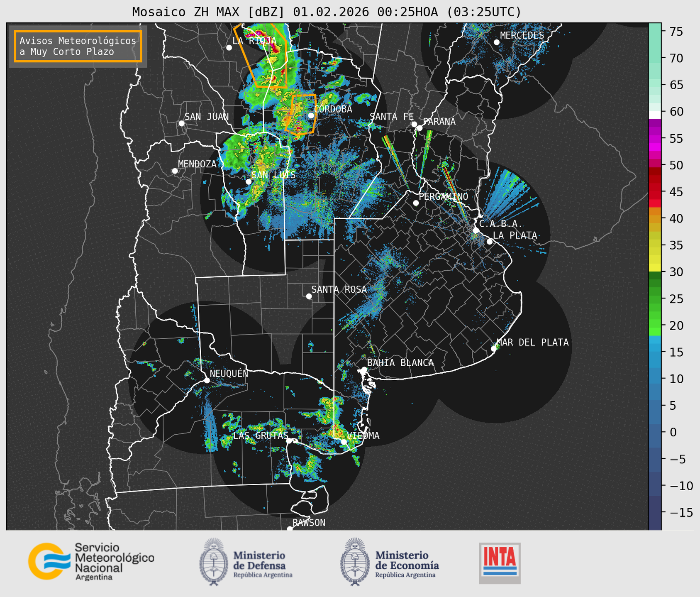
Task: Click the blue 10 dBZ color band
Action: [x=655, y=379]
